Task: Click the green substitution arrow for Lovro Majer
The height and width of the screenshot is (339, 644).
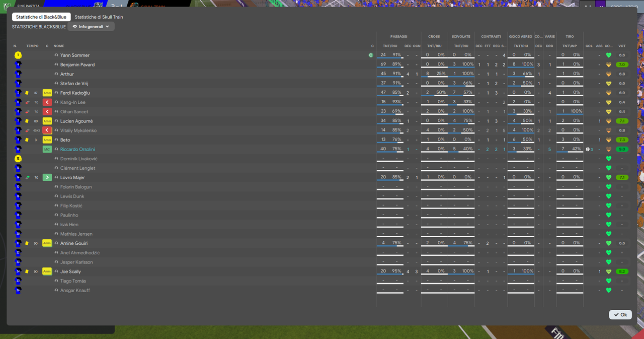Action: (x=47, y=177)
